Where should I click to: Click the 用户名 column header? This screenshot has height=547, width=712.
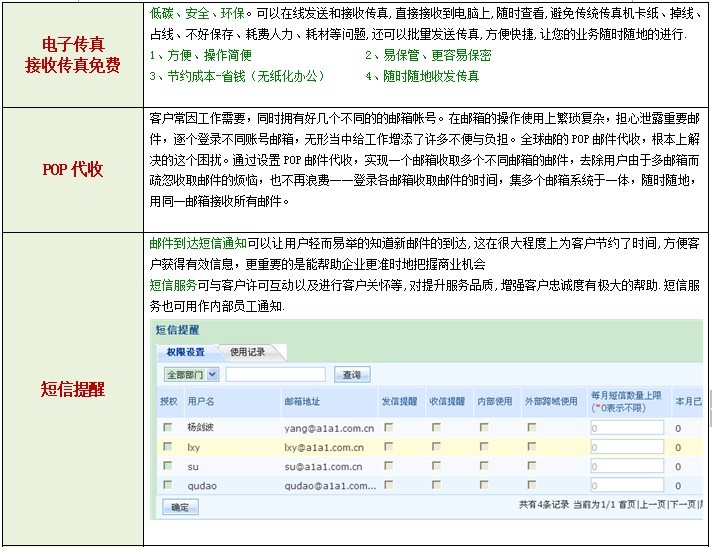click(201, 401)
